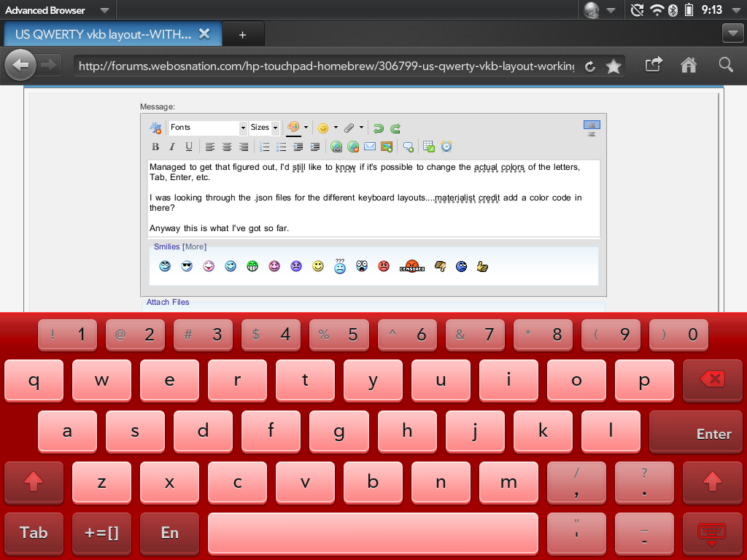The height and width of the screenshot is (560, 747).
Task: Click the insert email link icon
Action: pyautogui.click(x=370, y=147)
